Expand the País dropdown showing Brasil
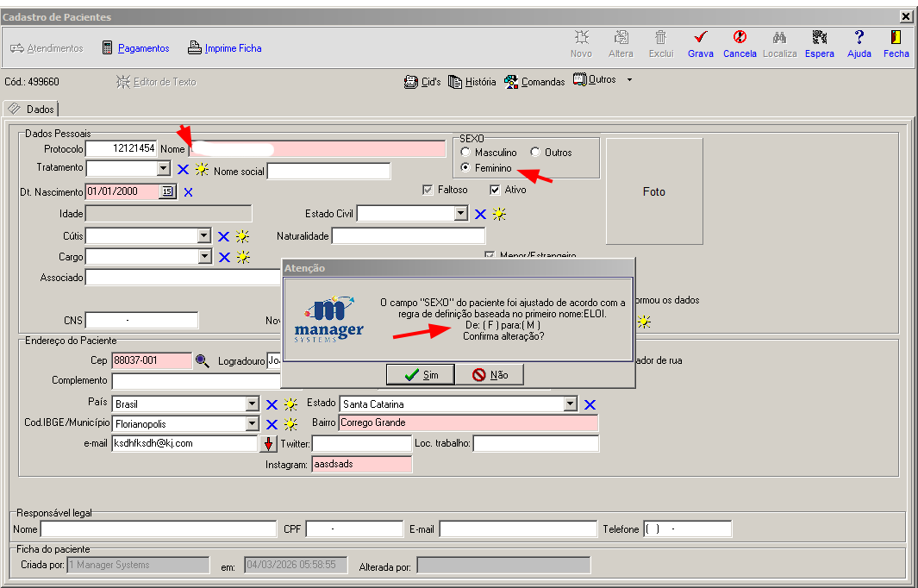 click(x=252, y=404)
